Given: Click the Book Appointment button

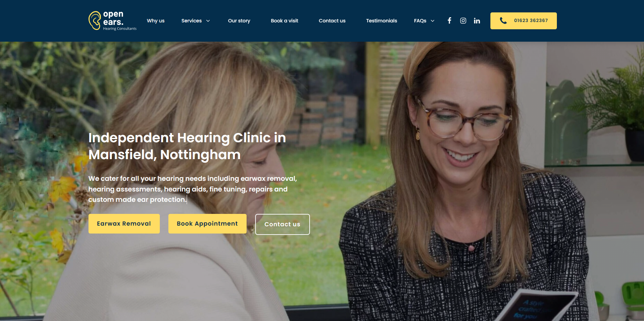Looking at the screenshot, I should (207, 224).
